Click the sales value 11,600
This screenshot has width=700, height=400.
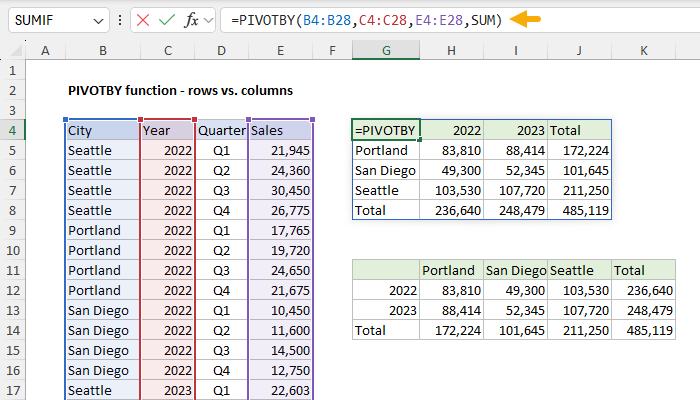(280, 330)
